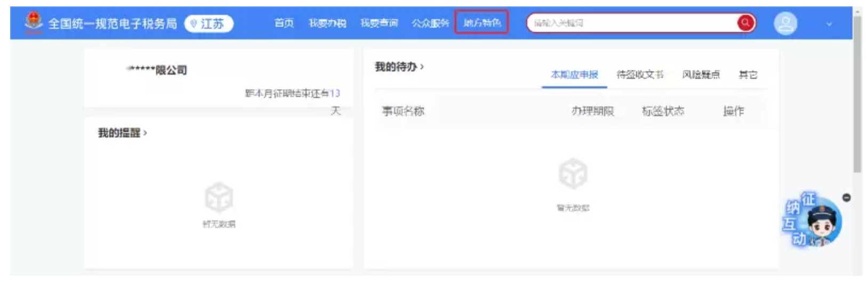Click the page vertical scrollbar
This screenshot has width=868, height=287.
(857, 94)
